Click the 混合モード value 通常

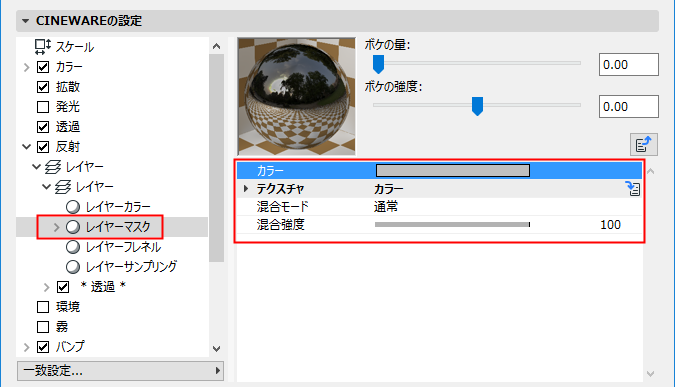coord(386,207)
